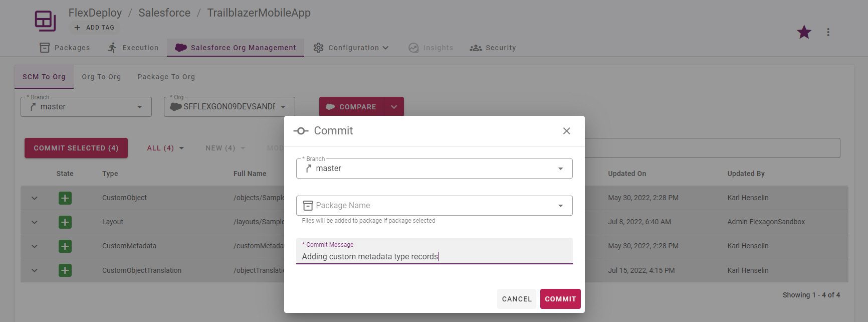Click the Commit Message text field
This screenshot has height=322, width=868.
(x=434, y=251)
